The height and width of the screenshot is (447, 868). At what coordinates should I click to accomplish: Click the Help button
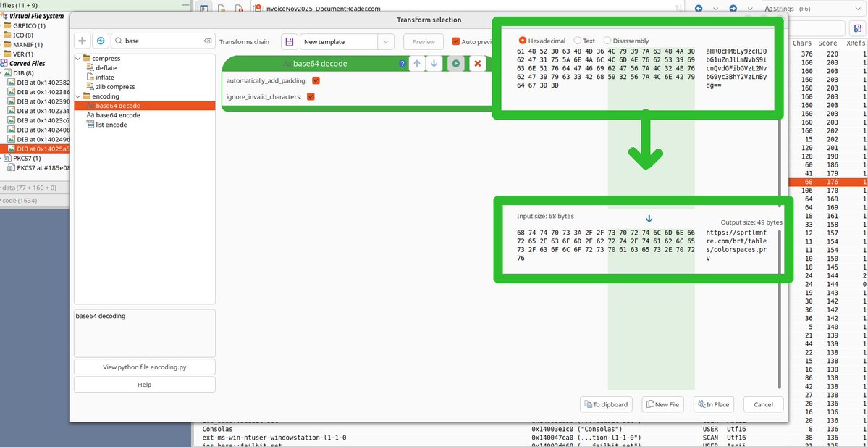tap(145, 385)
